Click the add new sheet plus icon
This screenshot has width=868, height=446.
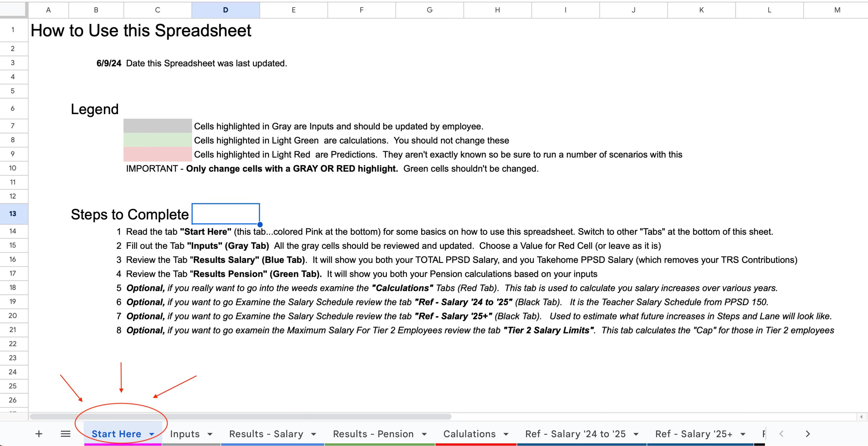(x=39, y=433)
